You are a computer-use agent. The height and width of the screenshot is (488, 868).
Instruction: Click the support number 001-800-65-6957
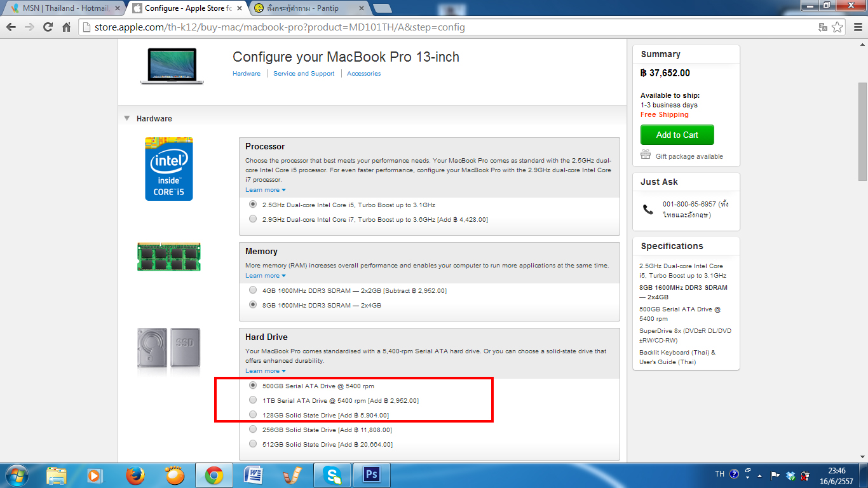(689, 205)
